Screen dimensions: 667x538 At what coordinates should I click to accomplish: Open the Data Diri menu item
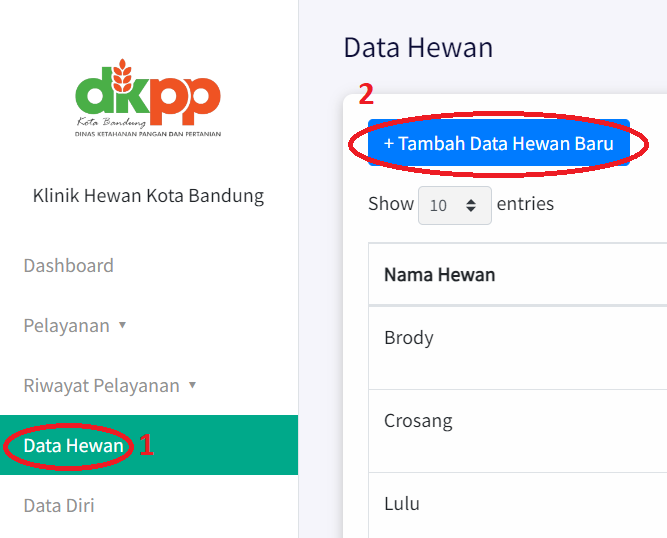[x=59, y=506]
